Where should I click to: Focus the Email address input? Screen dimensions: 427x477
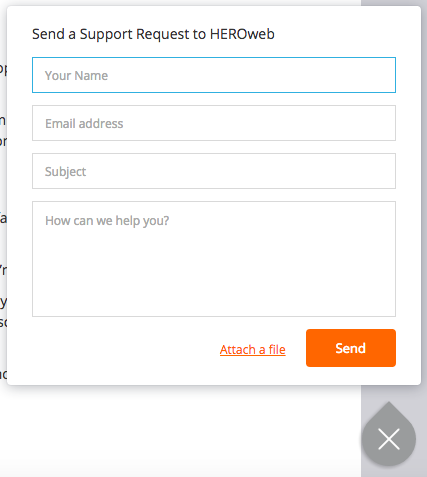[214, 123]
